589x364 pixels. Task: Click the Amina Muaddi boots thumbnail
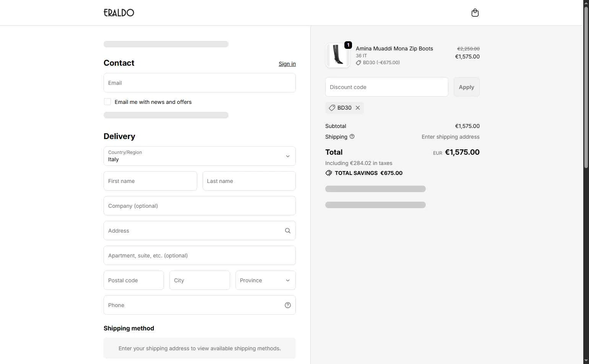click(x=338, y=55)
